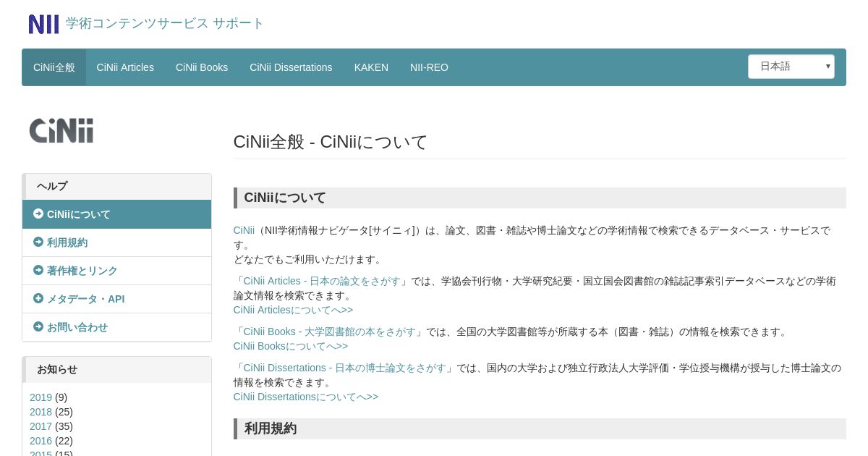Open CiNii Dissertations - 日本の博士論文をさがす link
Screen dimensions: 868x456
tap(344, 368)
